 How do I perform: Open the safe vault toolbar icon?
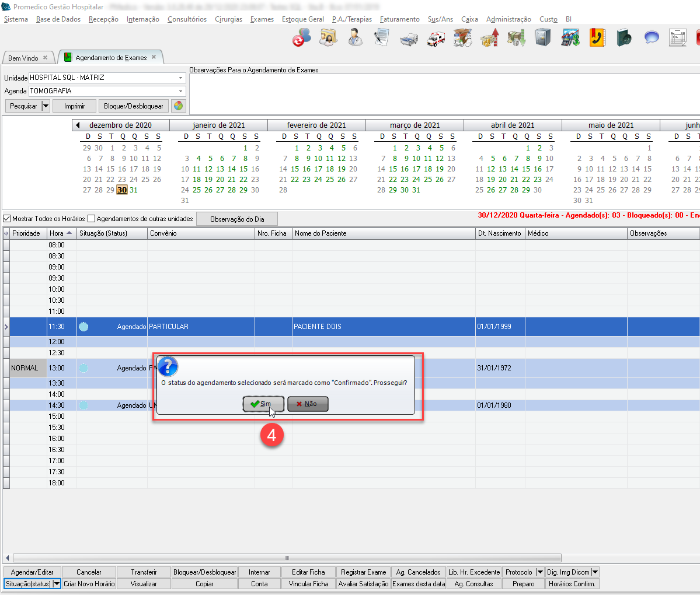pyautogui.click(x=543, y=38)
